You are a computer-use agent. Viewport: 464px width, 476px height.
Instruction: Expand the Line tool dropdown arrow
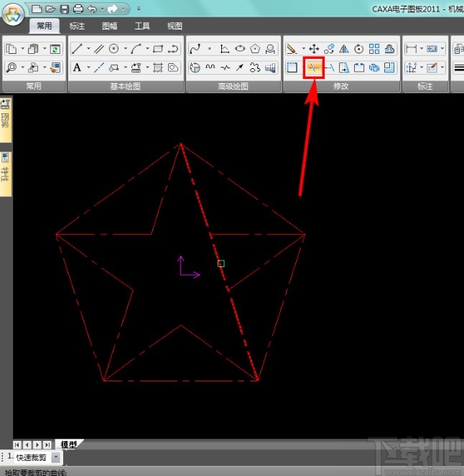click(88, 49)
